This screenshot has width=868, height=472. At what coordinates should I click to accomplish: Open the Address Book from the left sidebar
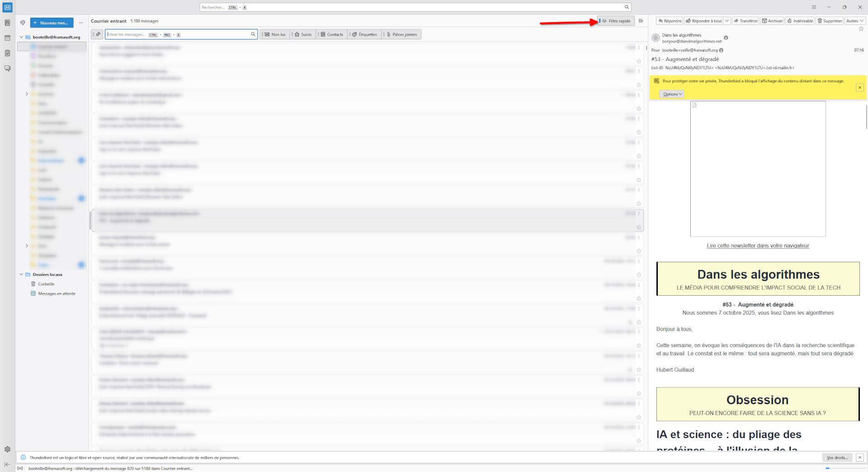coord(7,23)
